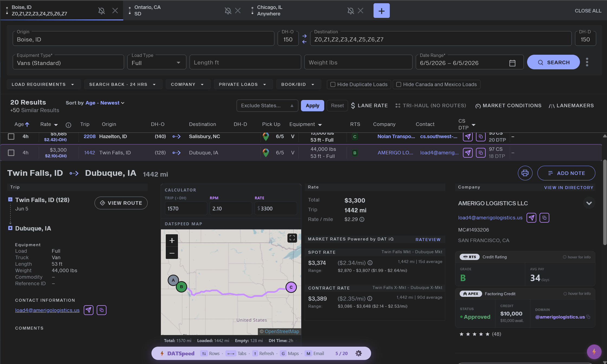Open RATEVIEW link
Viewport: 607px width, 364px height.
click(428, 240)
